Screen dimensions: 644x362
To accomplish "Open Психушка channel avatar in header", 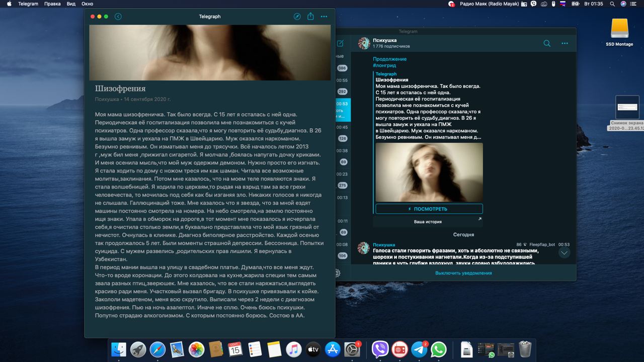I will [364, 43].
